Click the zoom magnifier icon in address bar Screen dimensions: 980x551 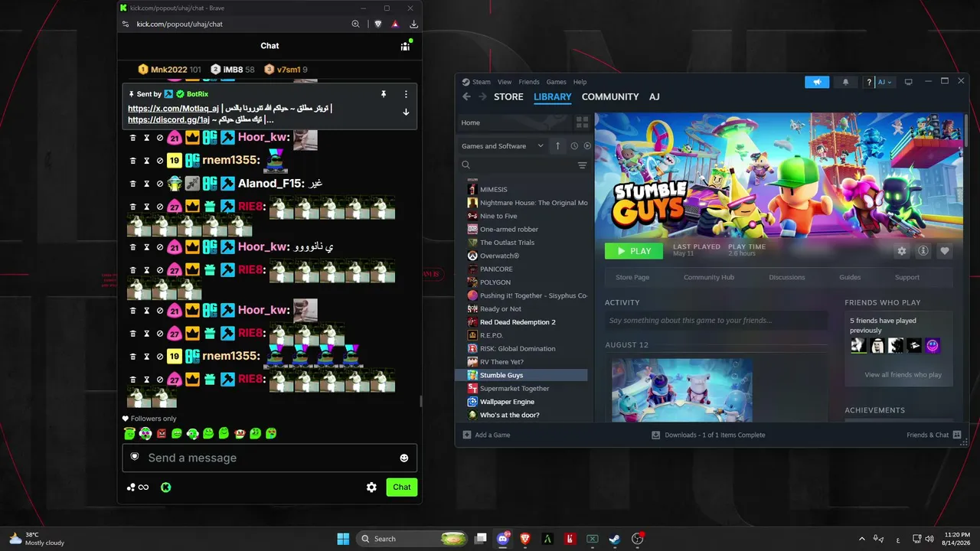356,24
